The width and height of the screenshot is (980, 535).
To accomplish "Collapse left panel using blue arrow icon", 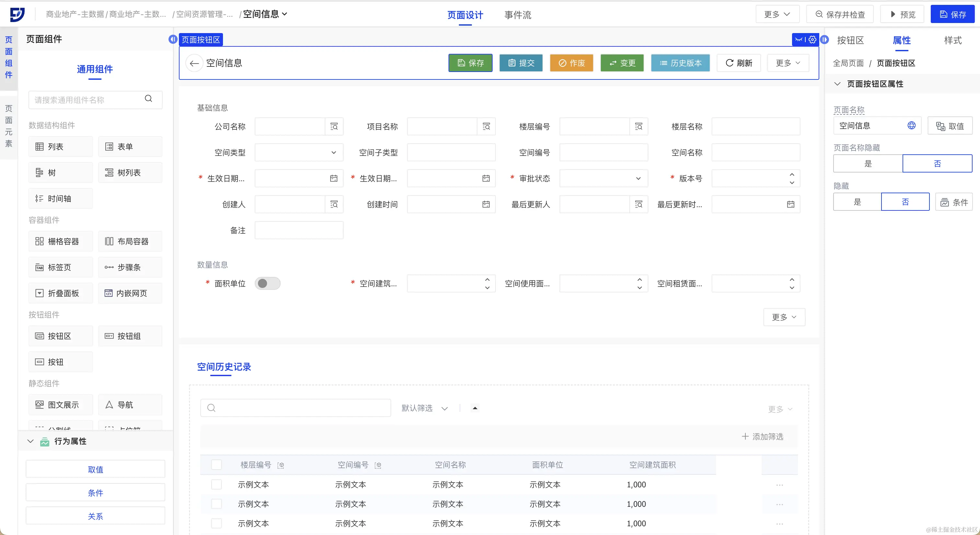I will [173, 39].
